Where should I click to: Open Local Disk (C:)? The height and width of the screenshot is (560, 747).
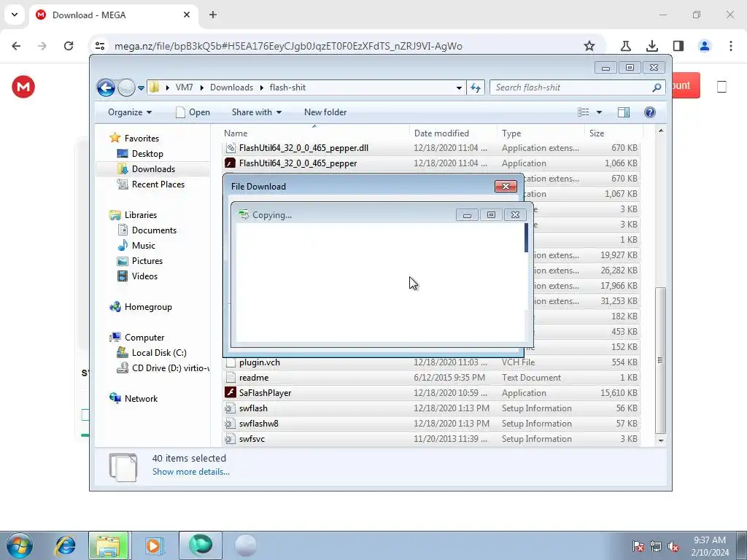159,353
